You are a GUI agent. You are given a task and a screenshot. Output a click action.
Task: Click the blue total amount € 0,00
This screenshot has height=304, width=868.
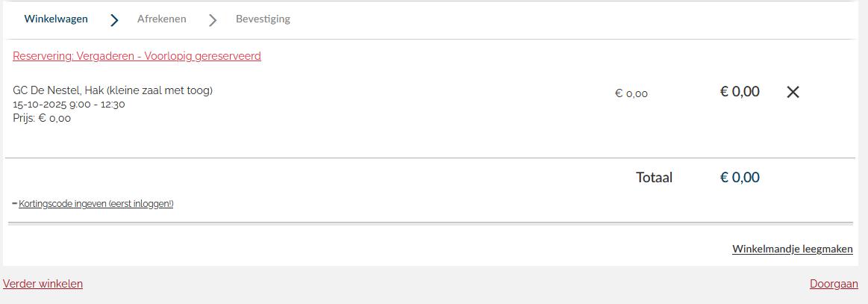739,178
